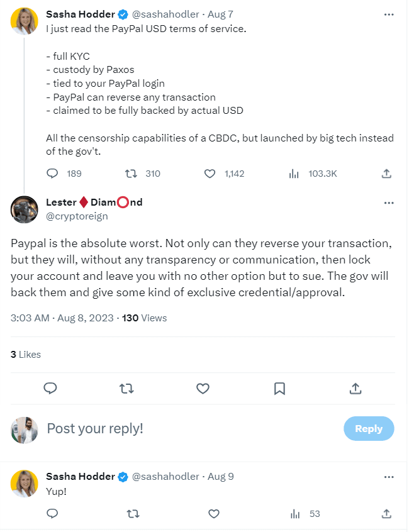This screenshot has width=409, height=532.
Task: View analytics showing 103.3K views
Action: [x=293, y=174]
